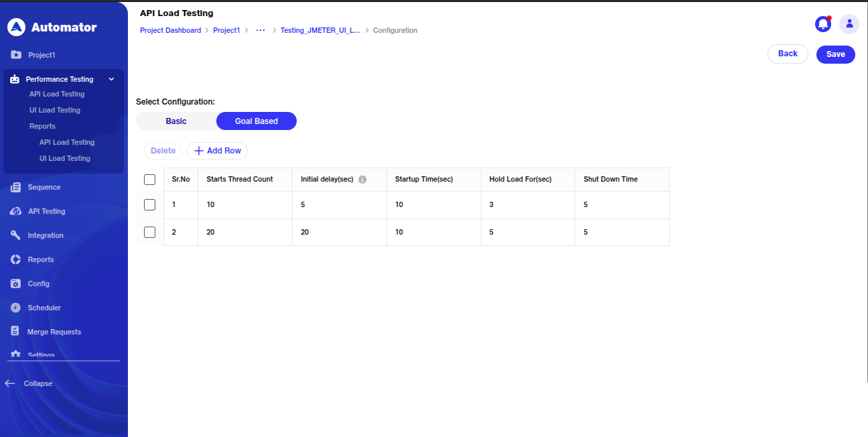Click the Sr.No column header

point(181,180)
